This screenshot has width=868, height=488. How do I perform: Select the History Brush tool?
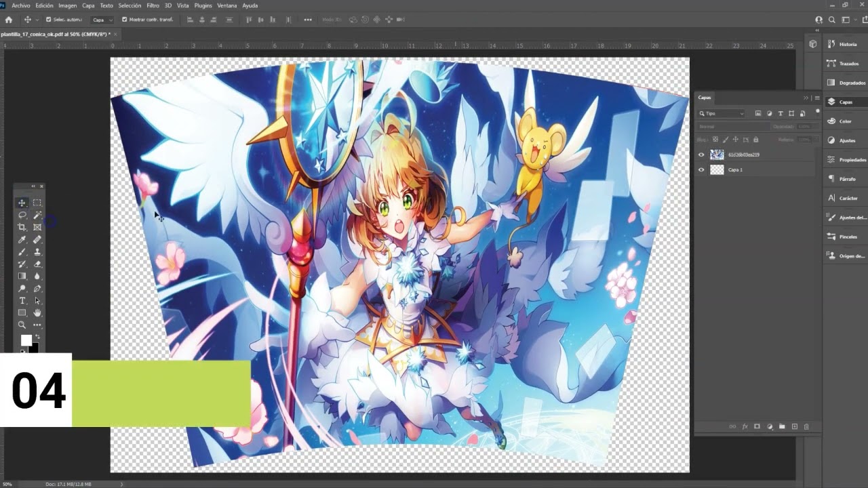coord(22,264)
